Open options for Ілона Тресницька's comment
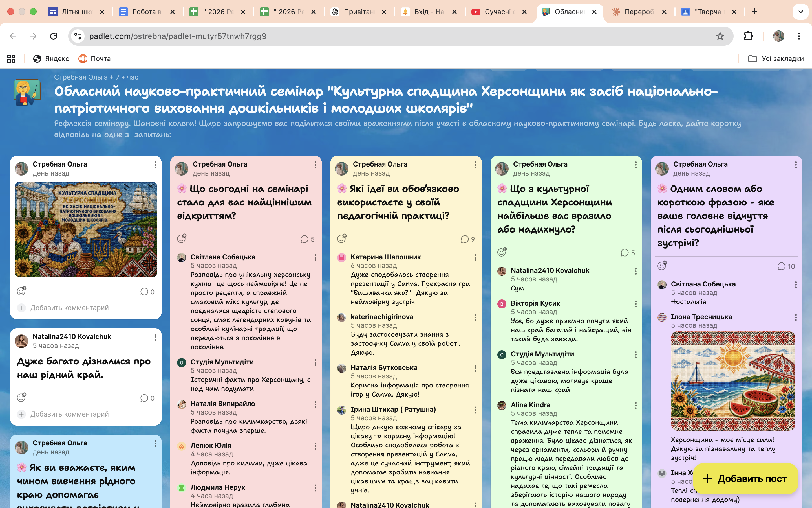 pos(796,317)
